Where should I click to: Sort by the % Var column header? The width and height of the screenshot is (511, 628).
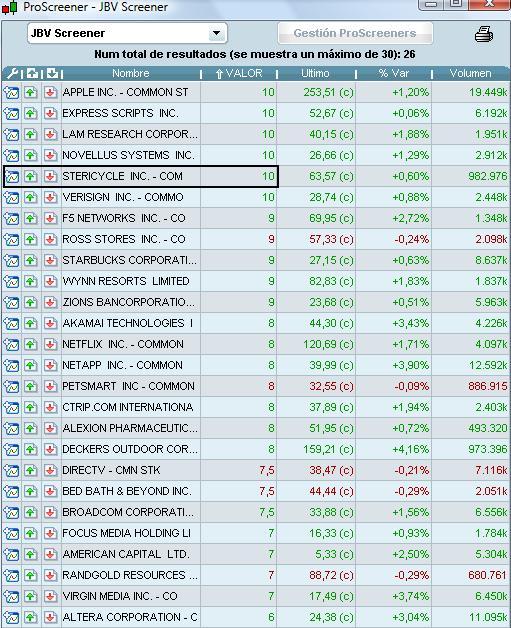click(x=394, y=73)
